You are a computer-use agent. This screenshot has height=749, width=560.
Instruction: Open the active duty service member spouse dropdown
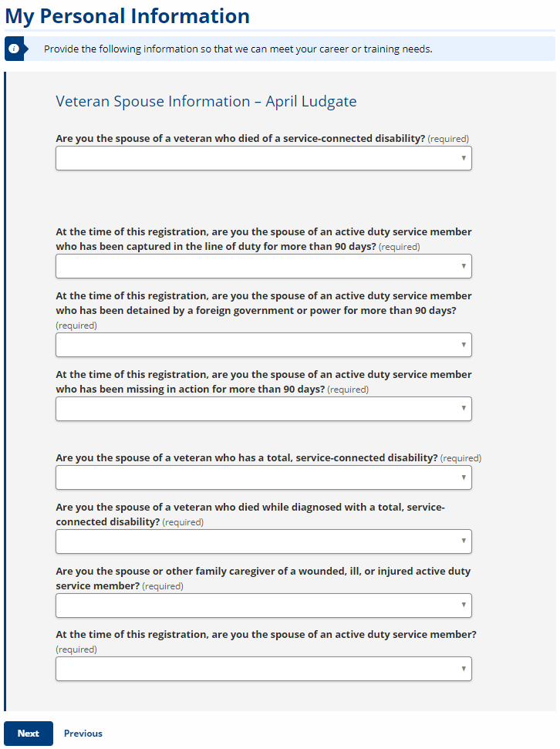[263, 669]
